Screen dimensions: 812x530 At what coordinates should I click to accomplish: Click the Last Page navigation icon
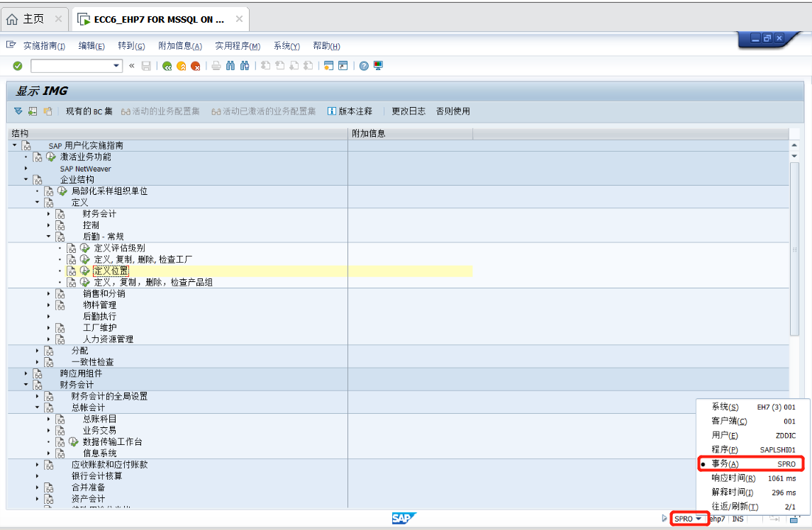click(x=308, y=66)
